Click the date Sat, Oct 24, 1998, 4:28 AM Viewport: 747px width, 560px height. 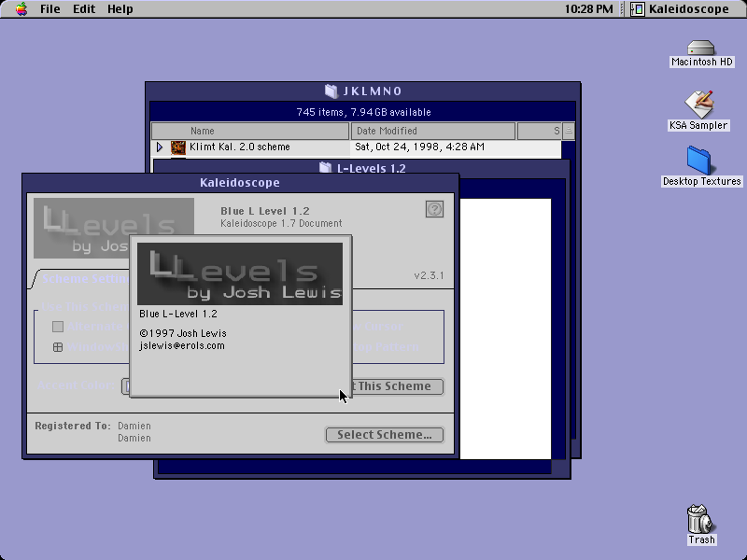419,147
